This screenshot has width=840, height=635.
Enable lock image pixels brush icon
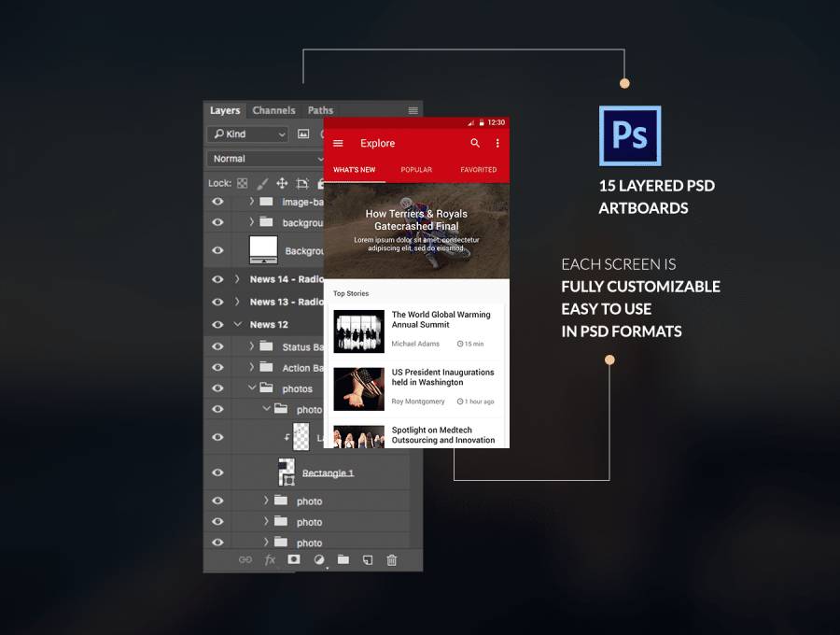[262, 183]
